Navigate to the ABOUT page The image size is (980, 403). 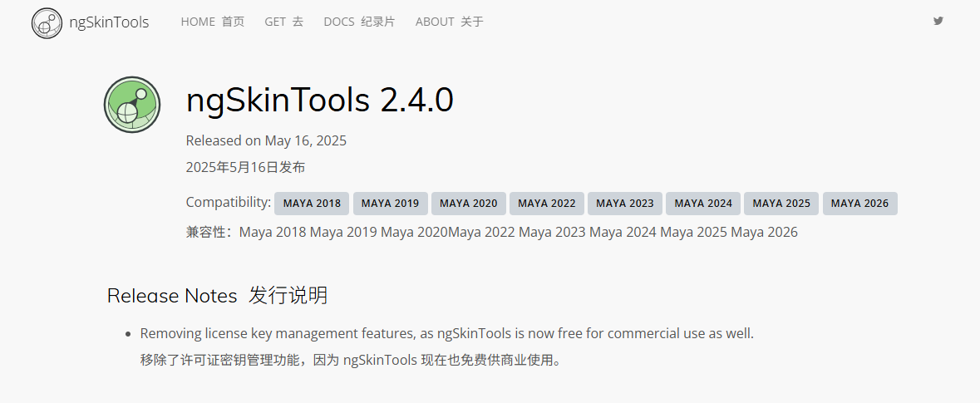[x=449, y=22]
